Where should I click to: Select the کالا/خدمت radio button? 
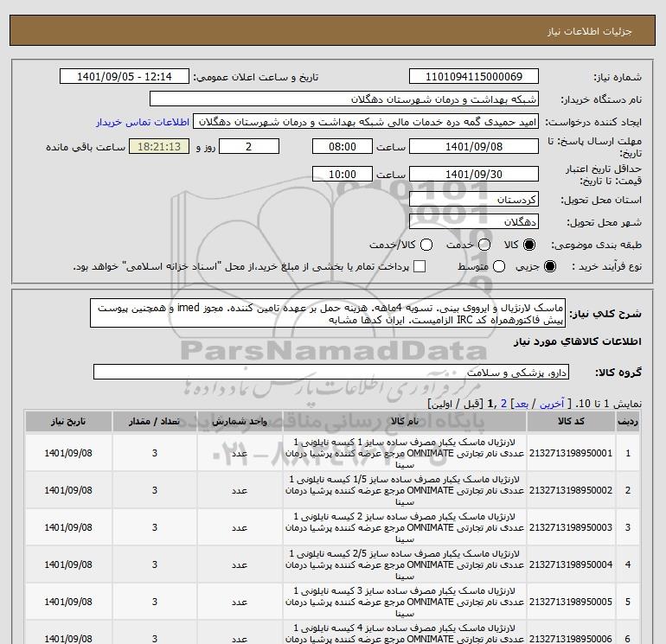(x=426, y=245)
